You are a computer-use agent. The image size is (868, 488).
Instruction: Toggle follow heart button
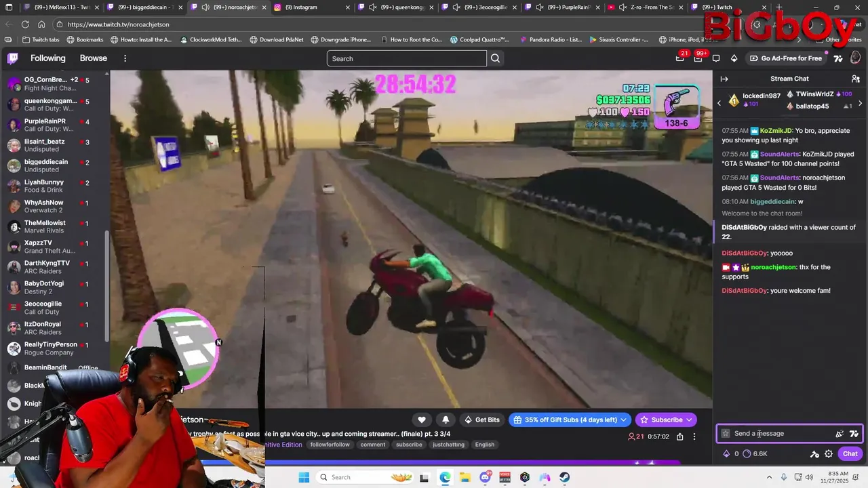(x=422, y=420)
